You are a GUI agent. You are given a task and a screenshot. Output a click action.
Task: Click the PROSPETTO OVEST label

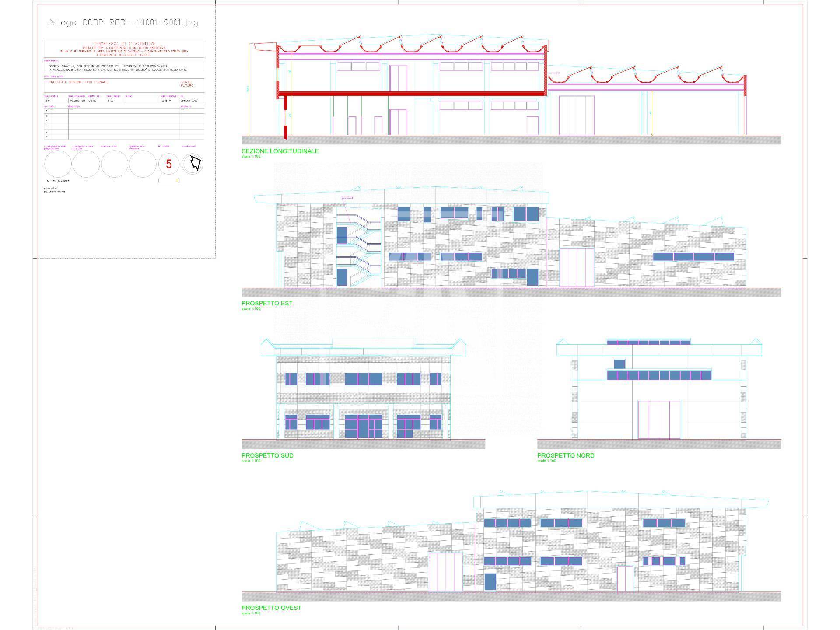[x=271, y=608]
